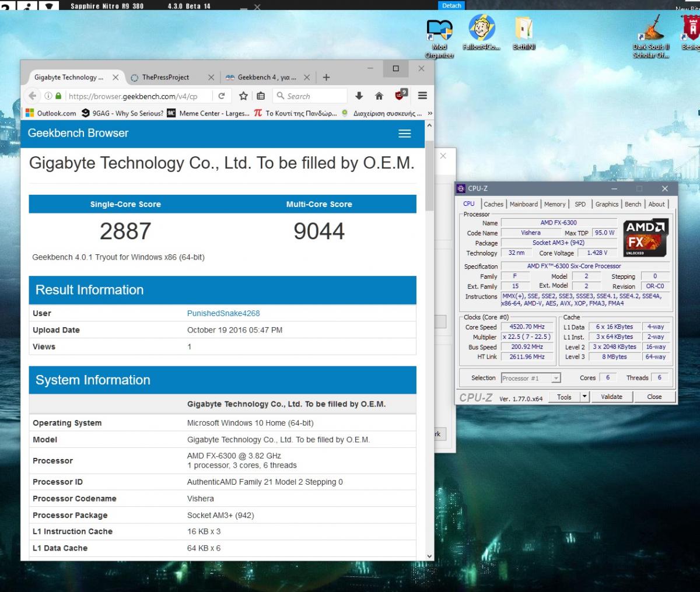Open the bookmarks list icon
The width and height of the screenshot is (700, 592).
coord(261,96)
